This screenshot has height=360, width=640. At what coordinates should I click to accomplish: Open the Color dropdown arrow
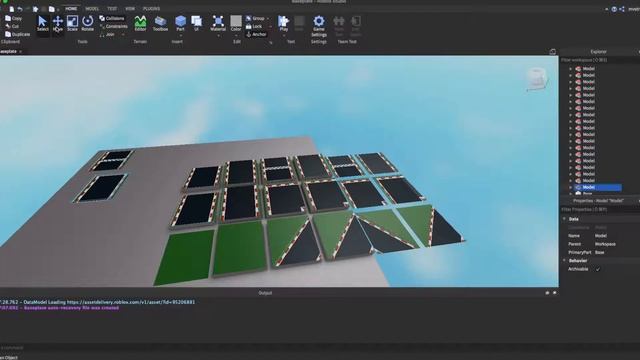236,36
